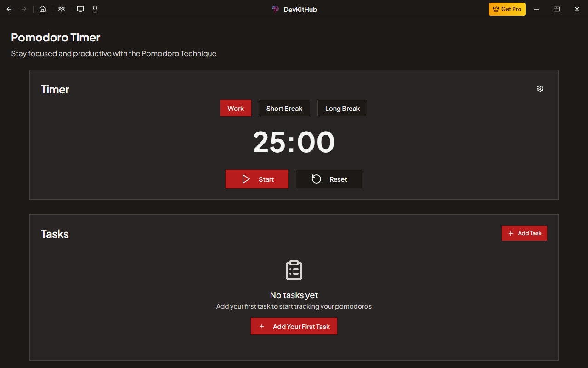Switch to Long Break mode
Image resolution: width=588 pixels, height=368 pixels.
click(x=342, y=108)
